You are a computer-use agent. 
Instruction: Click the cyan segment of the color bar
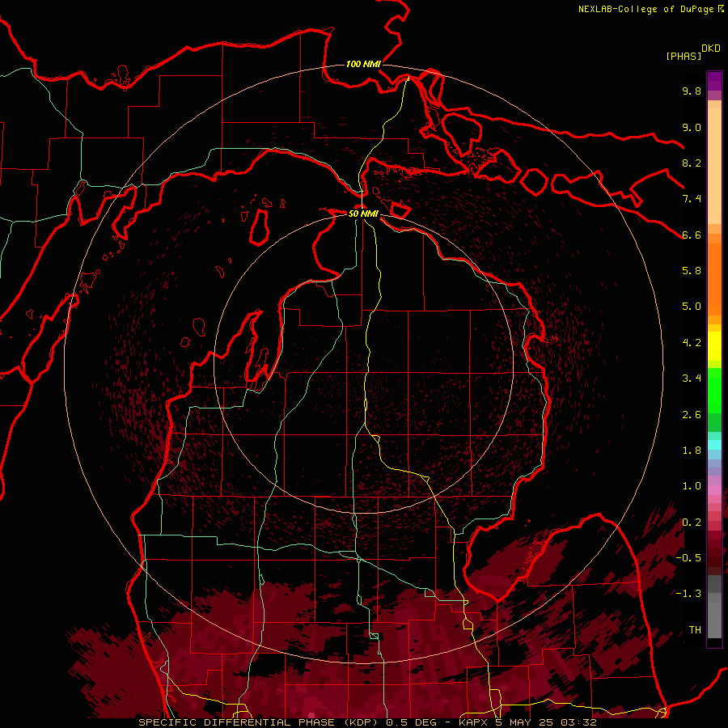(x=714, y=444)
